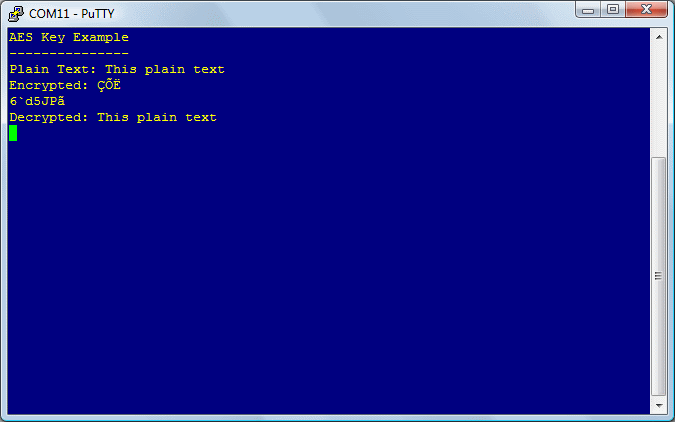Image resolution: width=675 pixels, height=422 pixels.
Task: Click the garbled ÇÕË encrypted characters
Action: [109, 85]
